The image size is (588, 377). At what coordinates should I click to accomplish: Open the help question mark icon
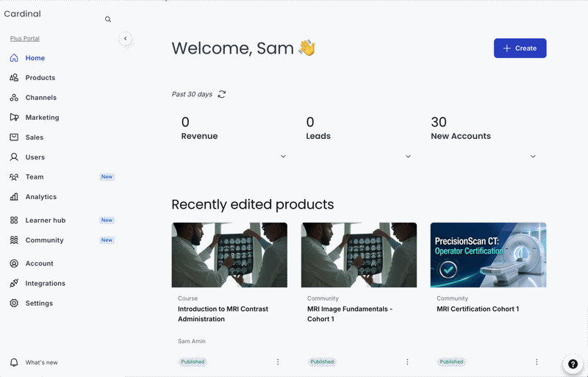(x=573, y=364)
